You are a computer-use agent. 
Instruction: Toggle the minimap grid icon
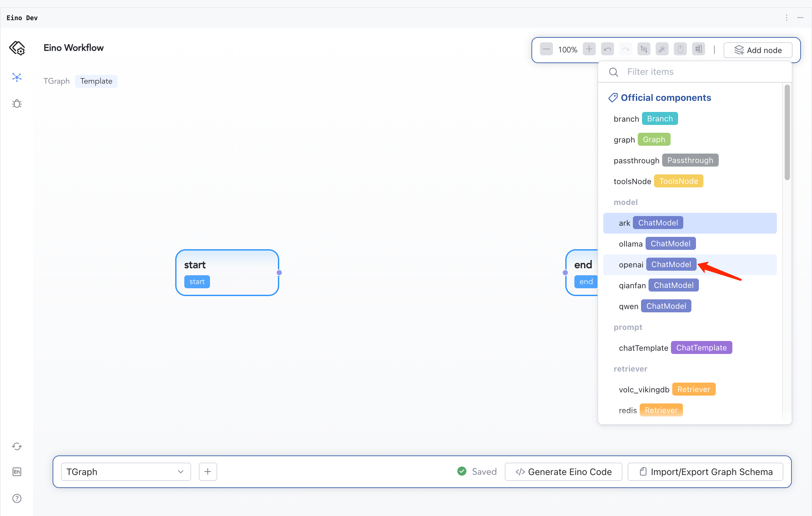698,49
